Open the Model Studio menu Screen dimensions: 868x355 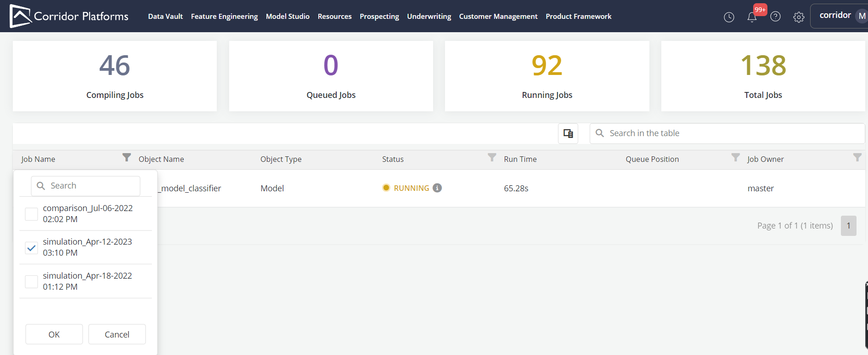[287, 17]
